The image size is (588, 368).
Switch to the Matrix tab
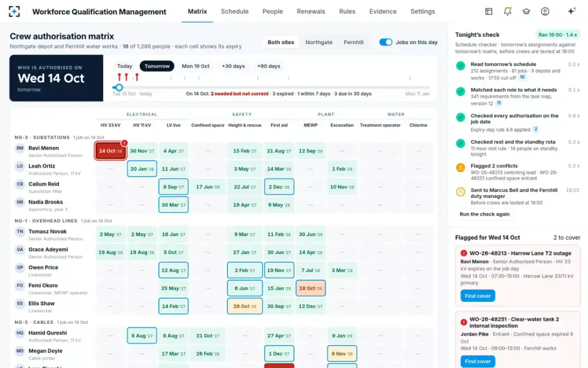[x=197, y=11]
